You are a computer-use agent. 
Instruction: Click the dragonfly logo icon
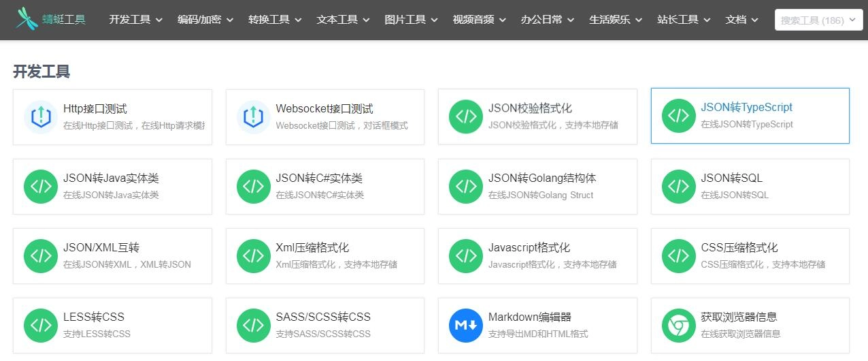[28, 20]
